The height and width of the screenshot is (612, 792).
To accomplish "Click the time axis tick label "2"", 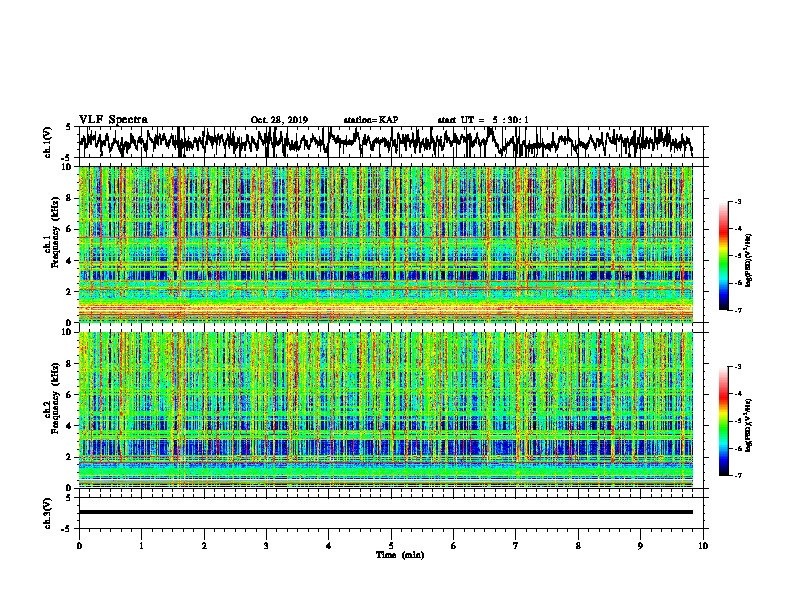I will (204, 546).
